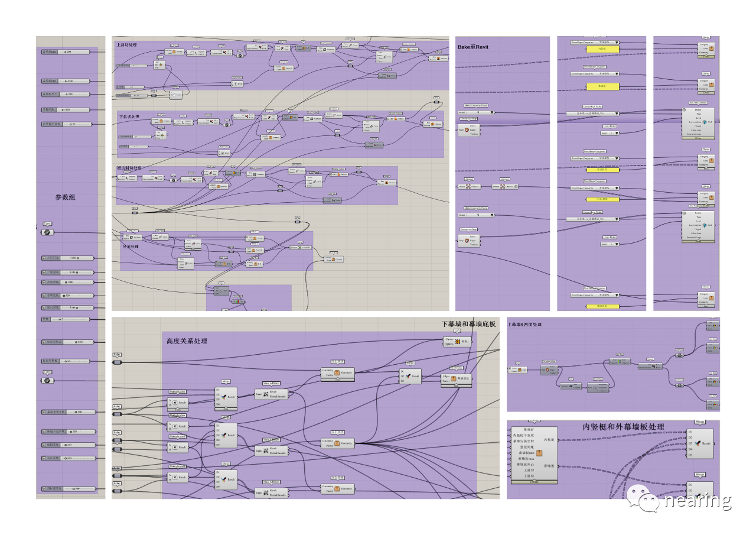
Task: Click the 内竖梃和外幕墙板处理 heading
Action: point(624,426)
